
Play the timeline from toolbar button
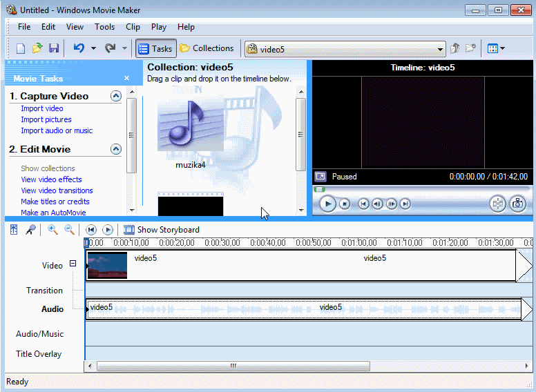108,230
